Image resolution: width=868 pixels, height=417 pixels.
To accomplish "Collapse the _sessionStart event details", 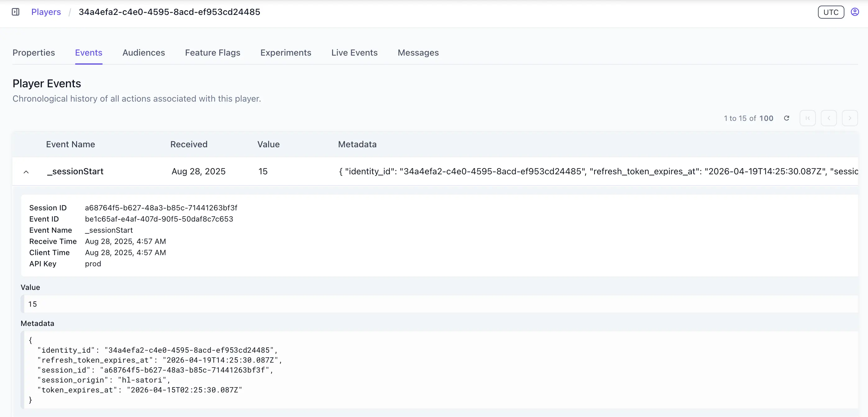I will [26, 172].
